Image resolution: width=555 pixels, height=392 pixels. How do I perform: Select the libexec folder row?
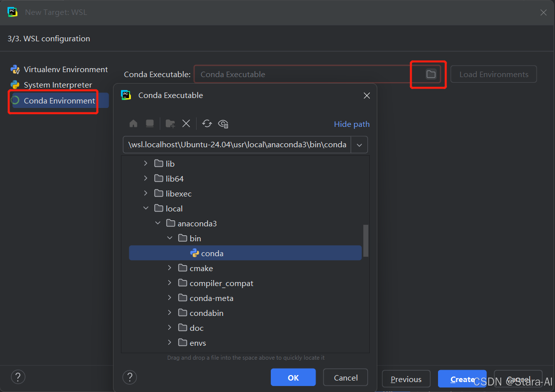pos(245,194)
